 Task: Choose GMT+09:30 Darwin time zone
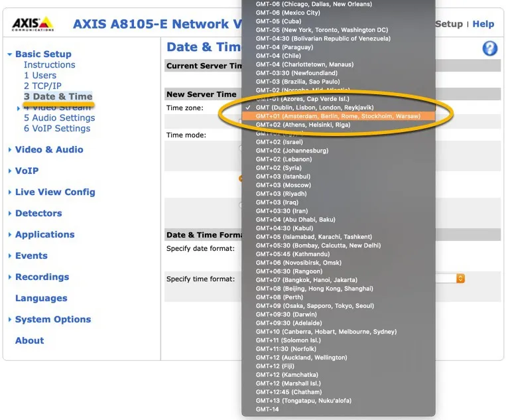click(338, 315)
